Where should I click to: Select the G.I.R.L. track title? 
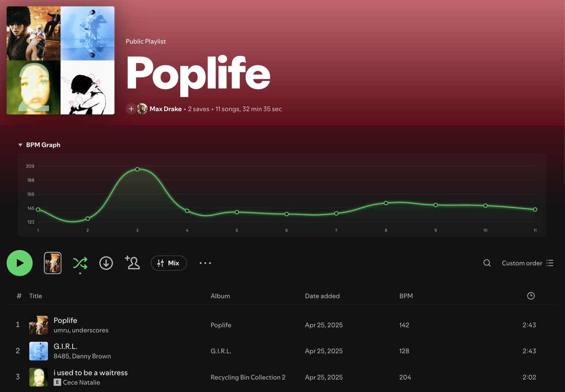[x=65, y=346]
